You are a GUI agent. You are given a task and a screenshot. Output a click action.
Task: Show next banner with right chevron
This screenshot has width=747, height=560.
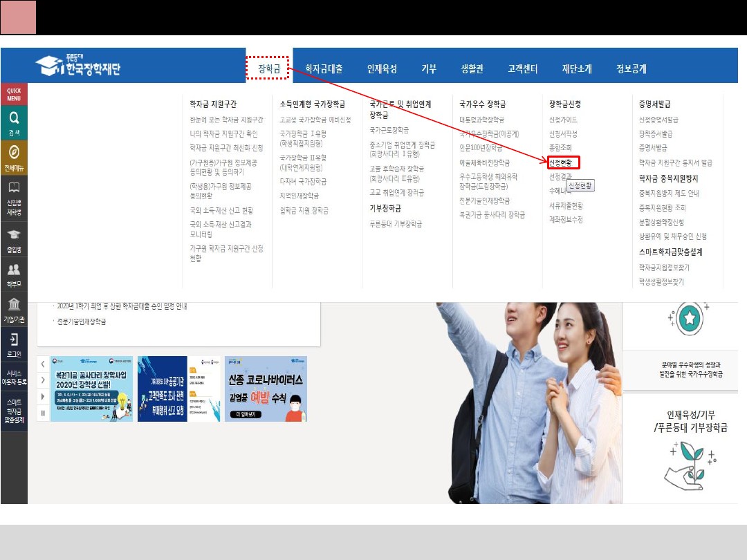click(x=43, y=380)
